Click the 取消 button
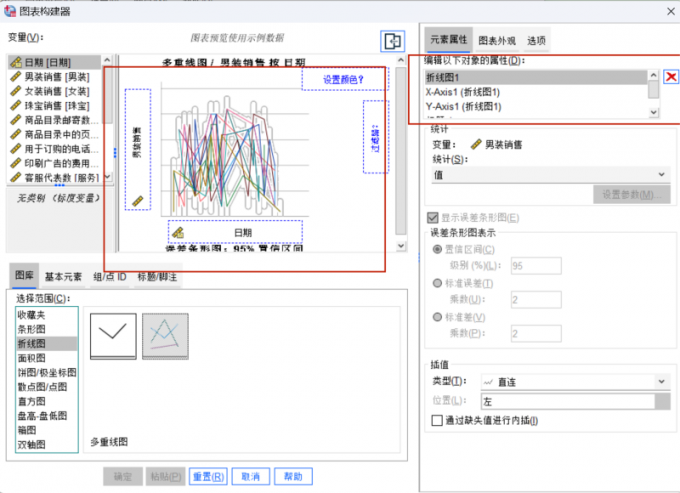680x493 pixels. [x=251, y=477]
